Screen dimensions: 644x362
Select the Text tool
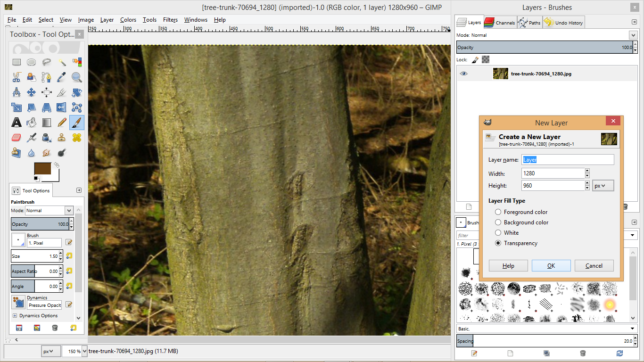click(17, 122)
